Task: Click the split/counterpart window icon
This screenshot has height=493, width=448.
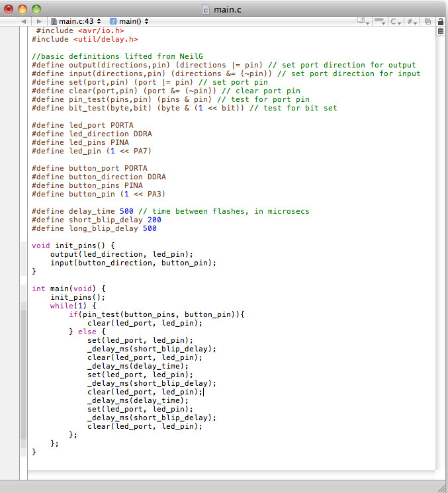Action: 427,21
